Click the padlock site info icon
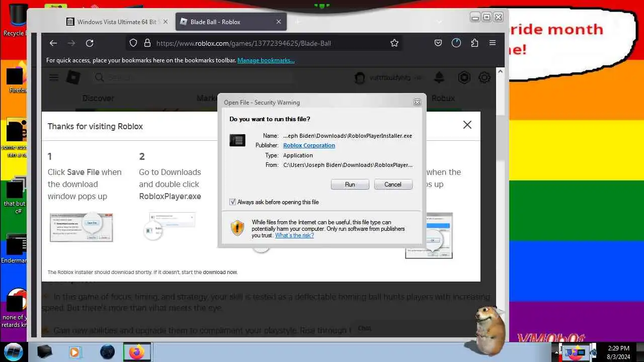The width and height of the screenshot is (644, 362). [x=147, y=43]
